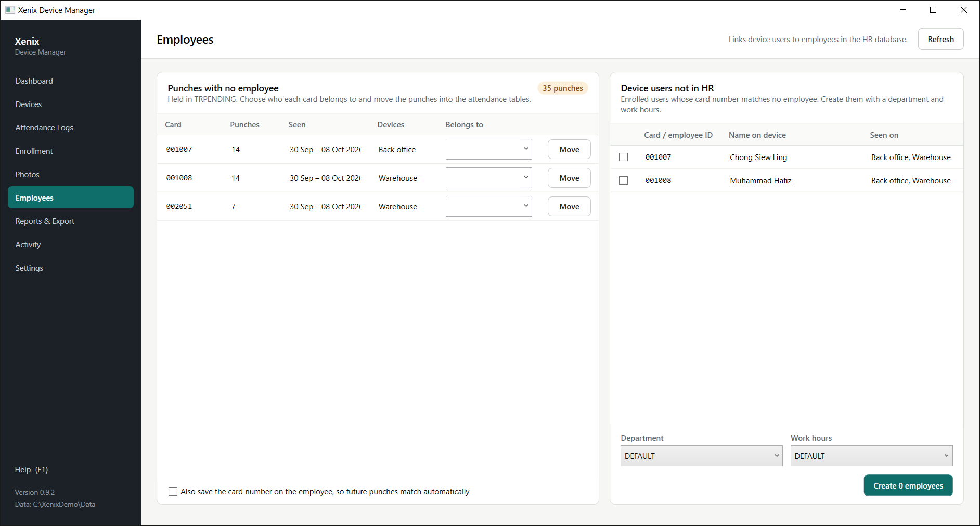Click the name Chong Siew Ling
The image size is (980, 526).
[x=758, y=157]
